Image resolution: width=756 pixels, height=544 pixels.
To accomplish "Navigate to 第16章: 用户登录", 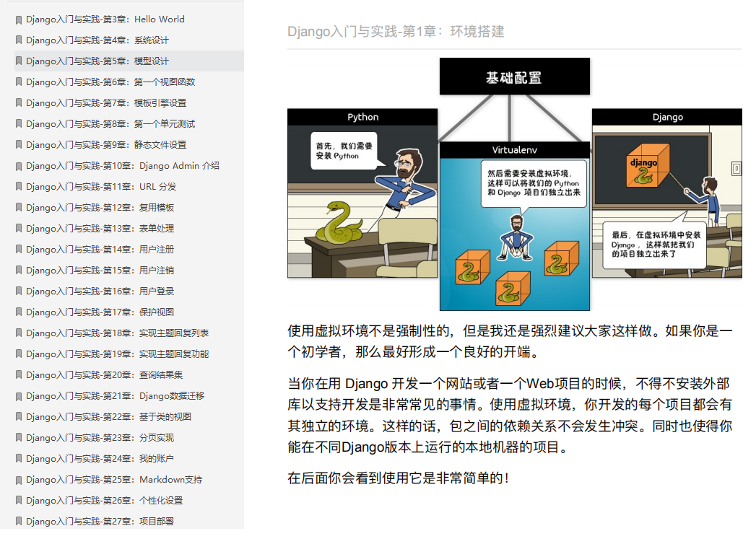I will (x=100, y=291).
